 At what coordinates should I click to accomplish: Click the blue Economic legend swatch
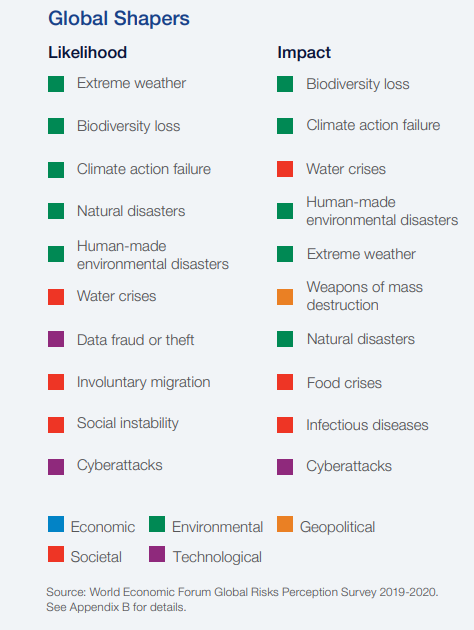point(56,524)
